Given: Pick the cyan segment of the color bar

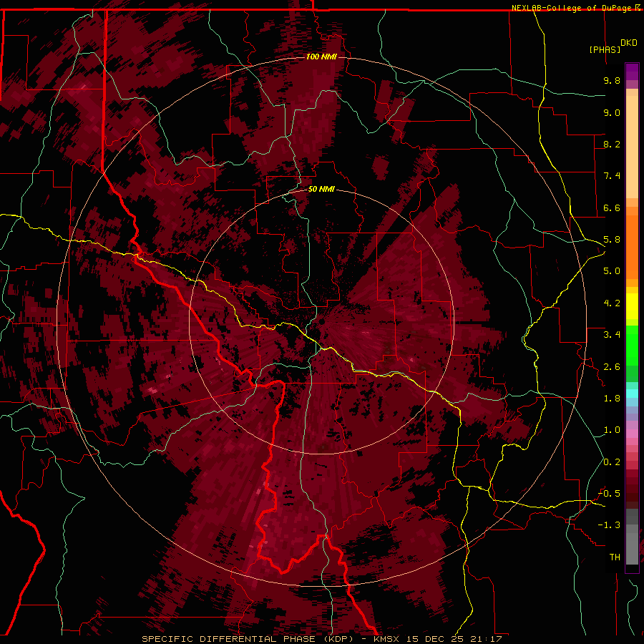Looking at the screenshot, I should [632, 394].
